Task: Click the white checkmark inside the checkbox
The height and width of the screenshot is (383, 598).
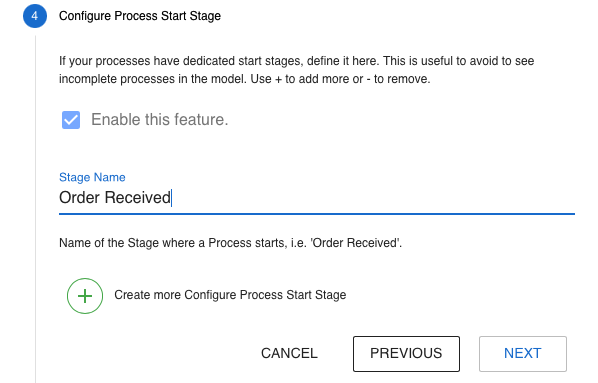Action: tap(71, 120)
